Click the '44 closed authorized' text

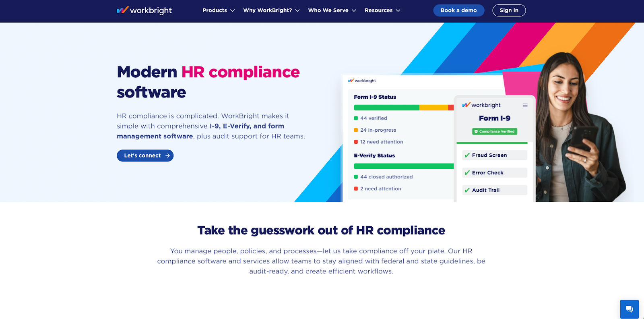coord(386,177)
